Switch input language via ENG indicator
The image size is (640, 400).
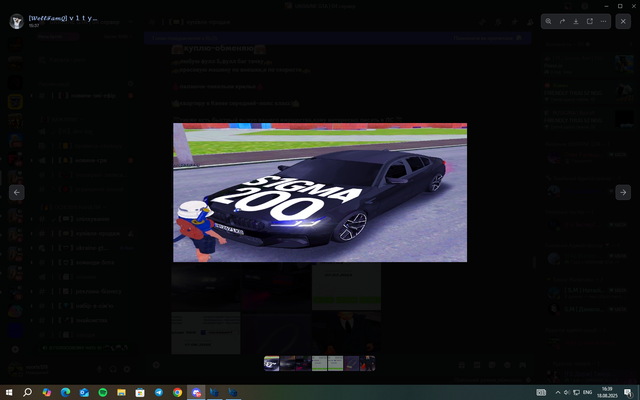coord(587,392)
